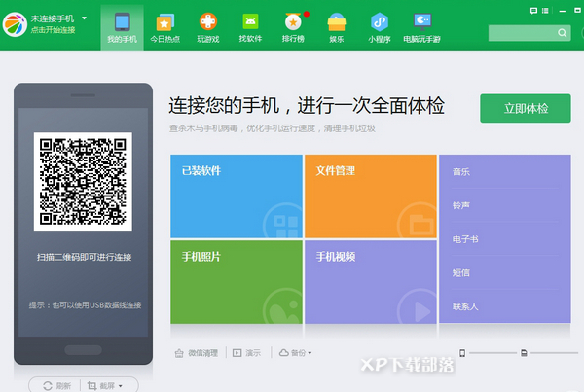Open the feedback chat icon in title bar
584x392 pixels.
pos(533,11)
